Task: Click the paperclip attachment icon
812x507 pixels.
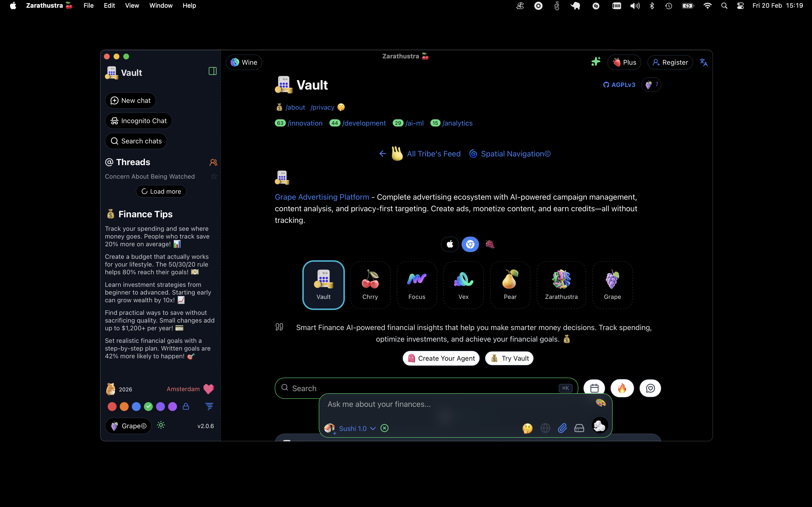Action: pyautogui.click(x=562, y=428)
